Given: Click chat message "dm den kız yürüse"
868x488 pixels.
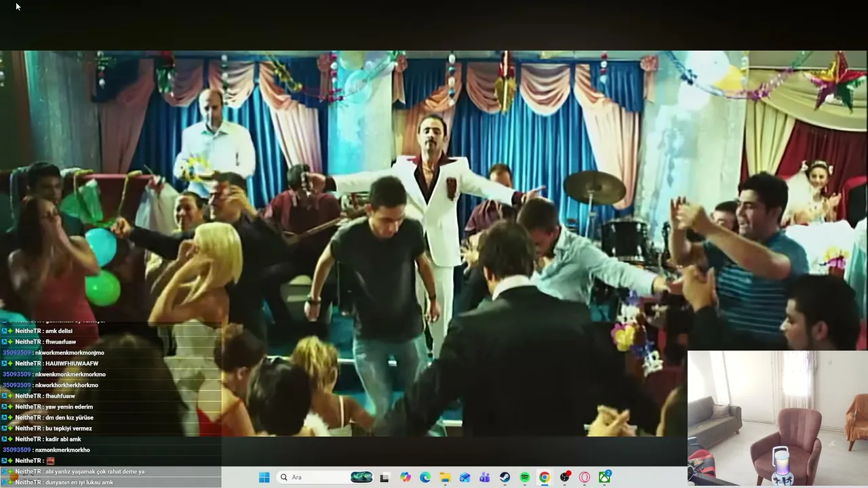Looking at the screenshot, I should point(69,418).
